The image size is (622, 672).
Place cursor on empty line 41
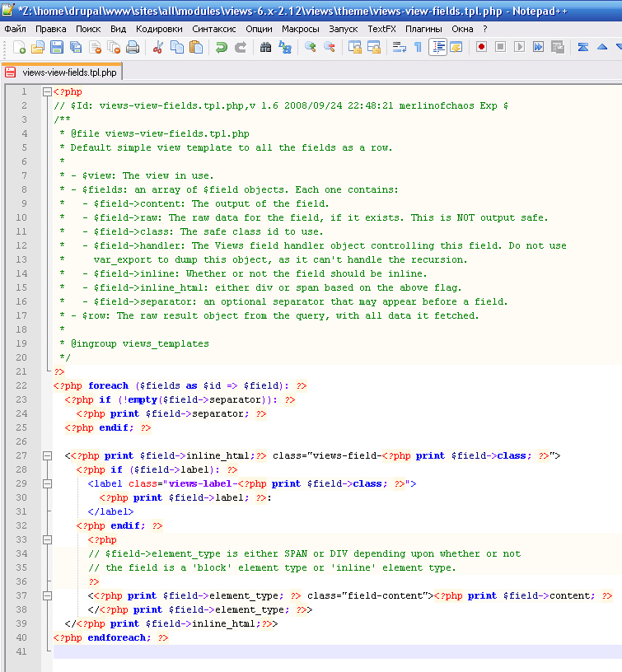pyautogui.click(x=338, y=651)
